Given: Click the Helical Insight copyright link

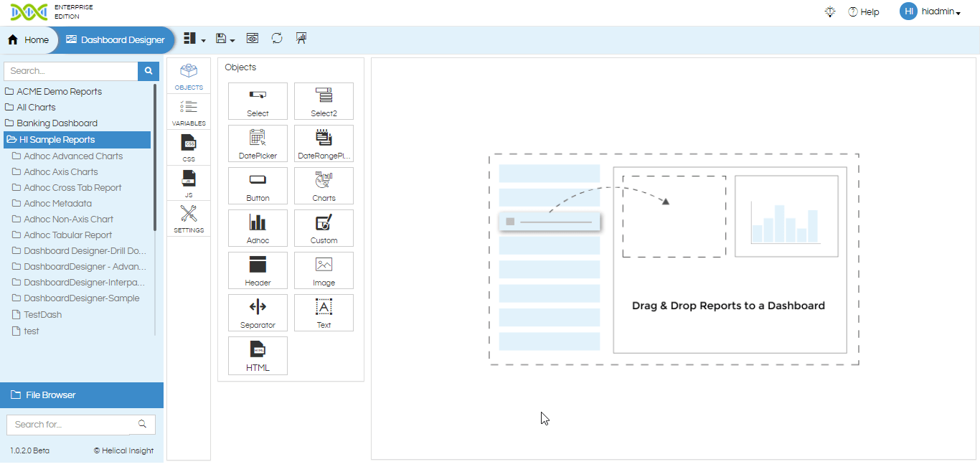Looking at the screenshot, I should tap(123, 450).
